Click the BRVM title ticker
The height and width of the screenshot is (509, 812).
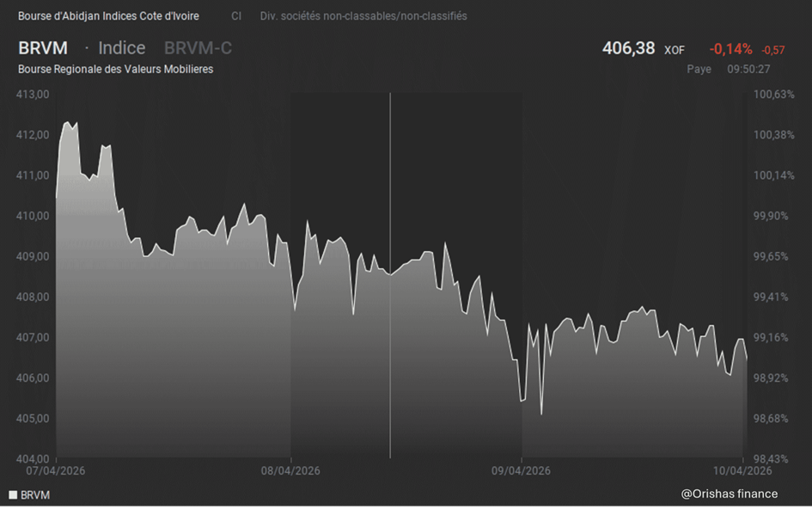coord(43,48)
